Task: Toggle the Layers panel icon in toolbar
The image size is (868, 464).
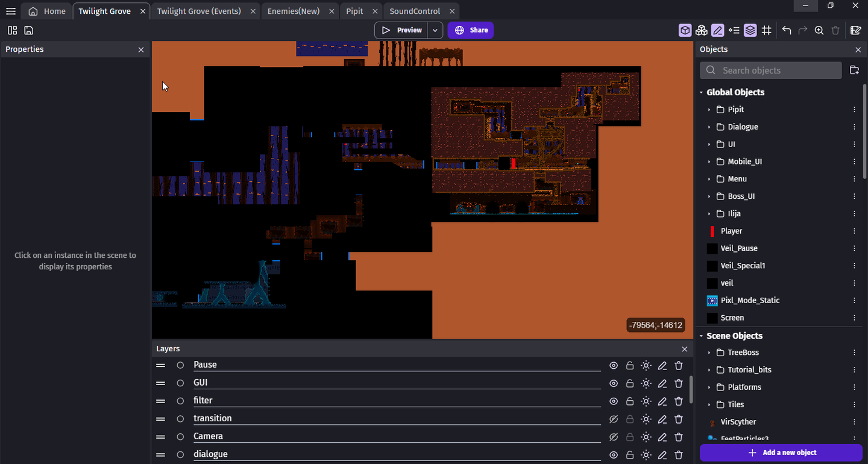Action: click(x=750, y=30)
